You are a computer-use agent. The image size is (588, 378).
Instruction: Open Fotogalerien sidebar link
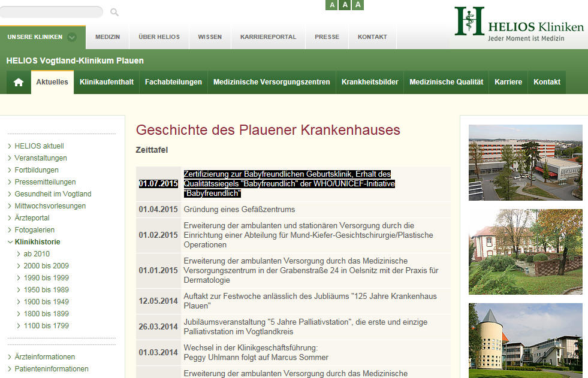point(35,230)
